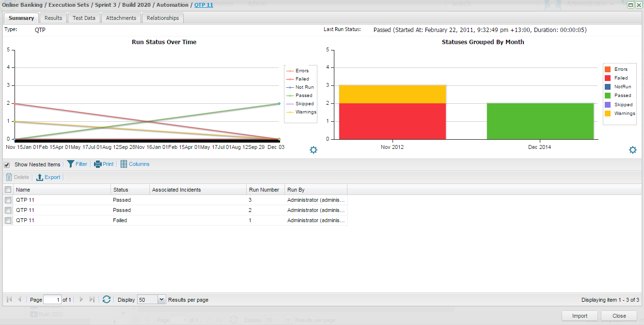
Task: Click the Export icon
Action: pyautogui.click(x=40, y=178)
